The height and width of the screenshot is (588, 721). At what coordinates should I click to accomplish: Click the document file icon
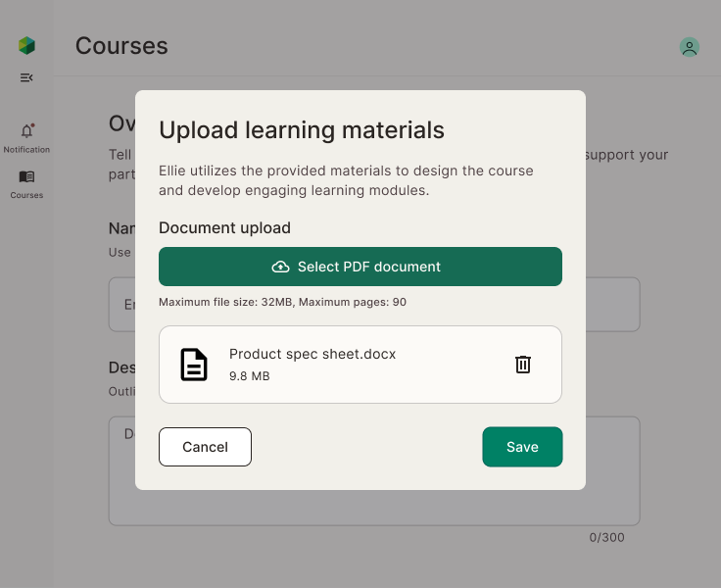point(194,365)
